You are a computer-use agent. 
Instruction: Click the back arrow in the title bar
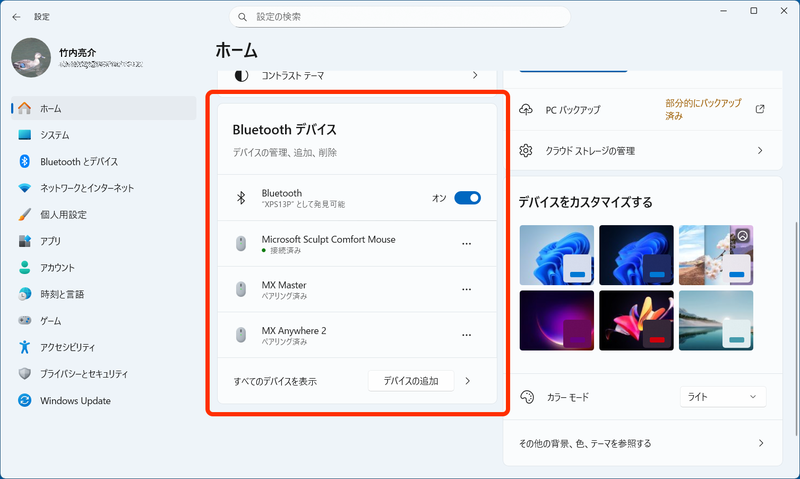(16, 17)
